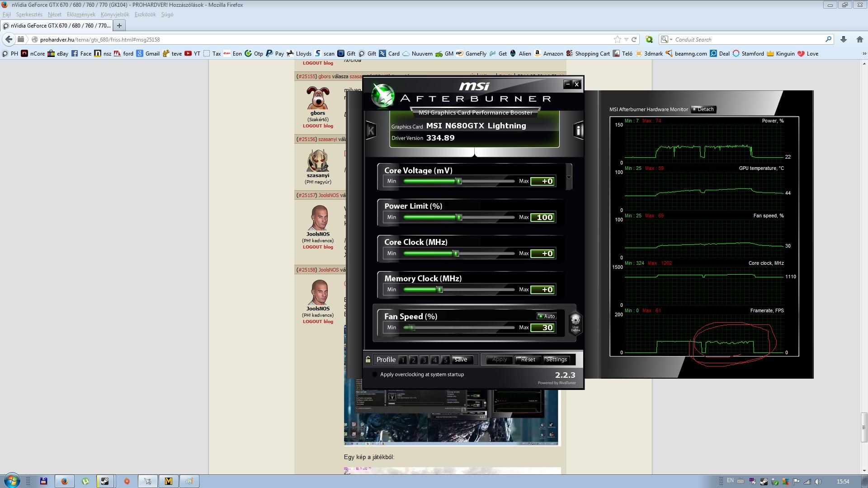This screenshot has width=868, height=488.
Task: Click szasanyi avatar thumbnail
Action: pyautogui.click(x=318, y=160)
